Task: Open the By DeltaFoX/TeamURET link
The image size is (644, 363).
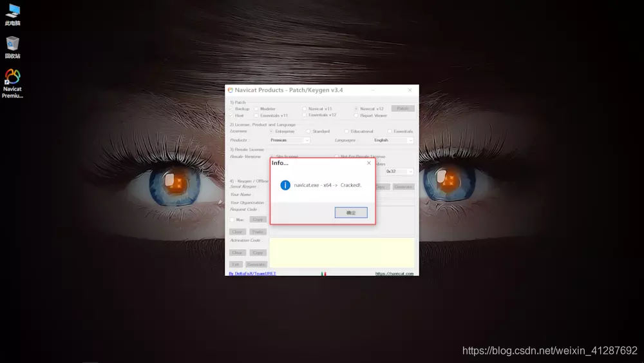Action: tap(252, 273)
